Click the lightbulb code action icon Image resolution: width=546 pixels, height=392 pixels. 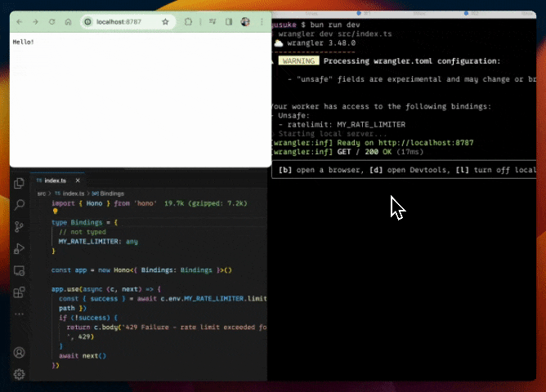tap(56, 211)
